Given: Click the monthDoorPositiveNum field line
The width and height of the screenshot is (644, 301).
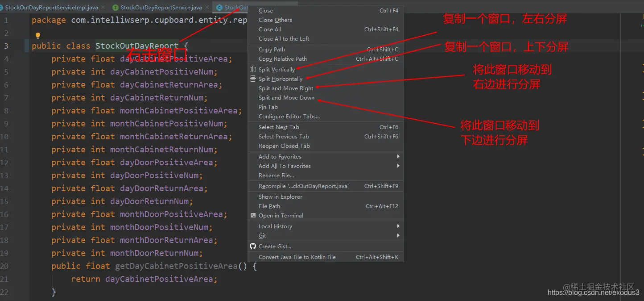Looking at the screenshot, I should click(132, 227).
